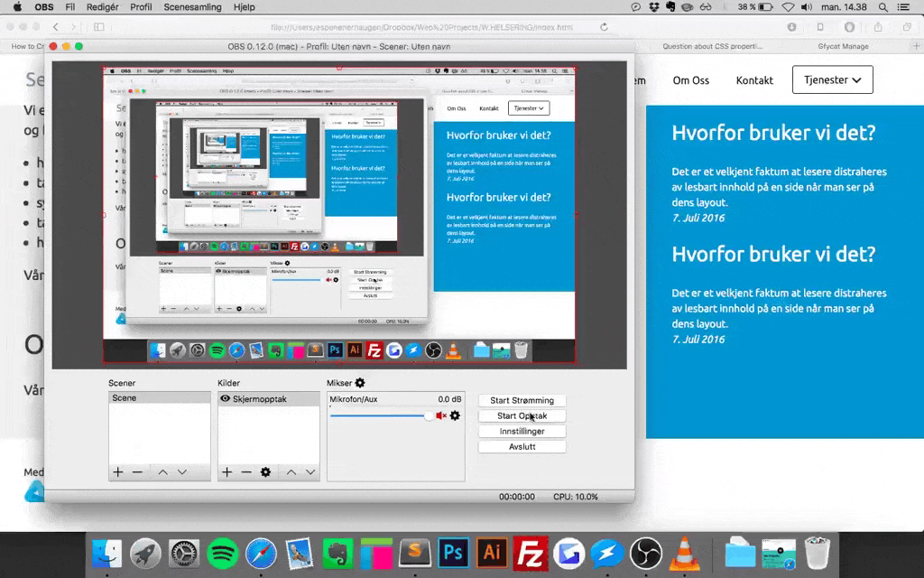Open source properties gear in Kilder

click(265, 472)
